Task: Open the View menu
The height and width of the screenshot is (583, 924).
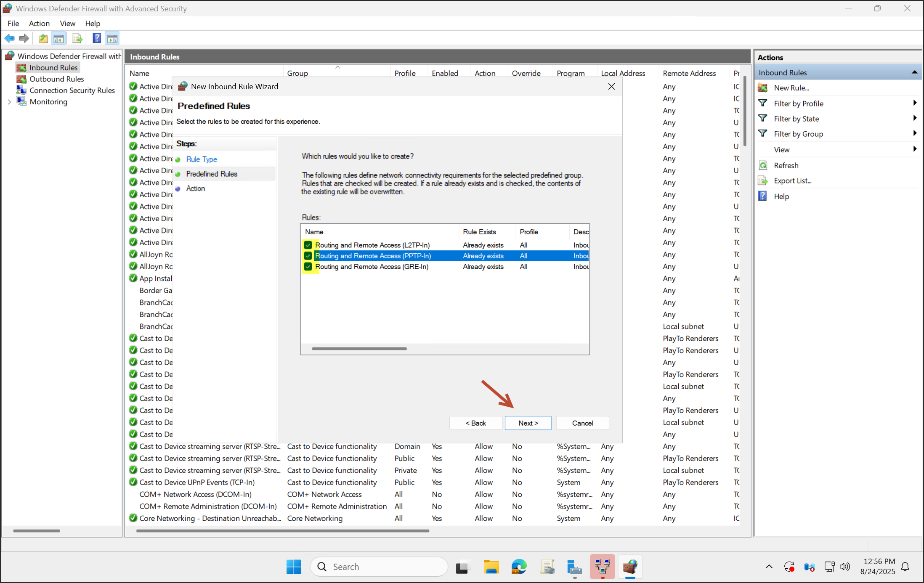Action: 67,23
